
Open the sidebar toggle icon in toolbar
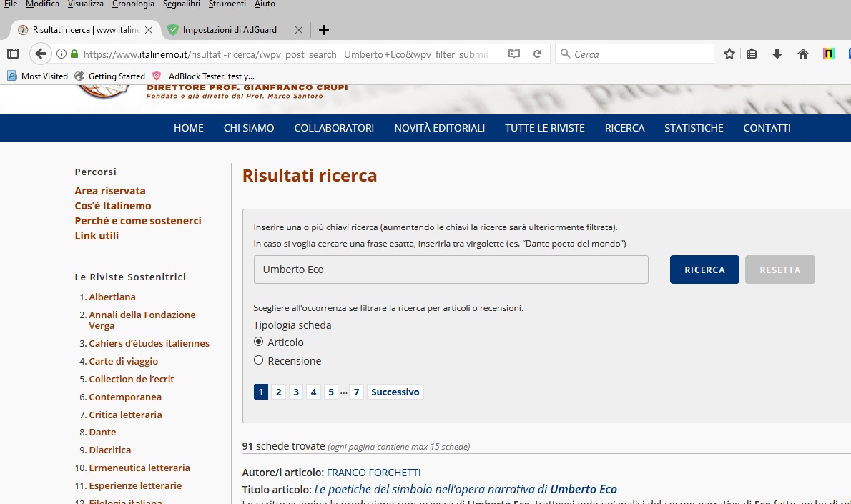pos(12,54)
